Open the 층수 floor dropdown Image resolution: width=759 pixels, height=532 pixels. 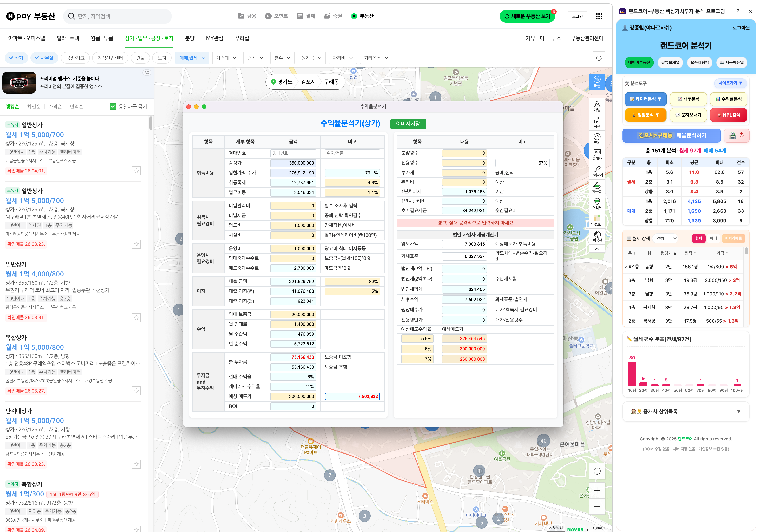282,58
